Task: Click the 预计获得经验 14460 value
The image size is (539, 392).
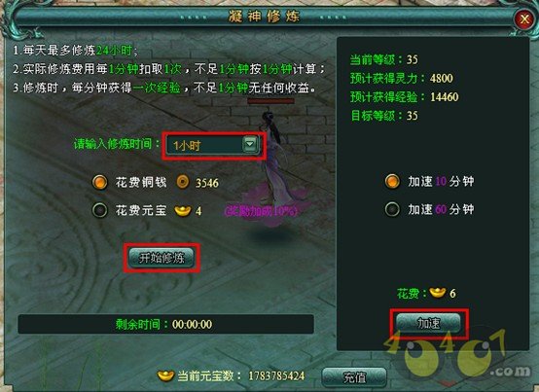Action: click(x=444, y=97)
